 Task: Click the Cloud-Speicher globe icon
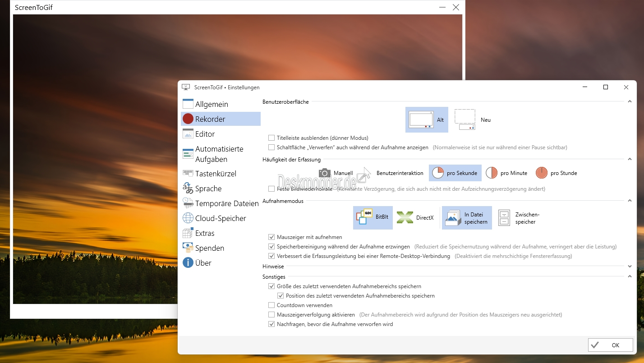188,218
